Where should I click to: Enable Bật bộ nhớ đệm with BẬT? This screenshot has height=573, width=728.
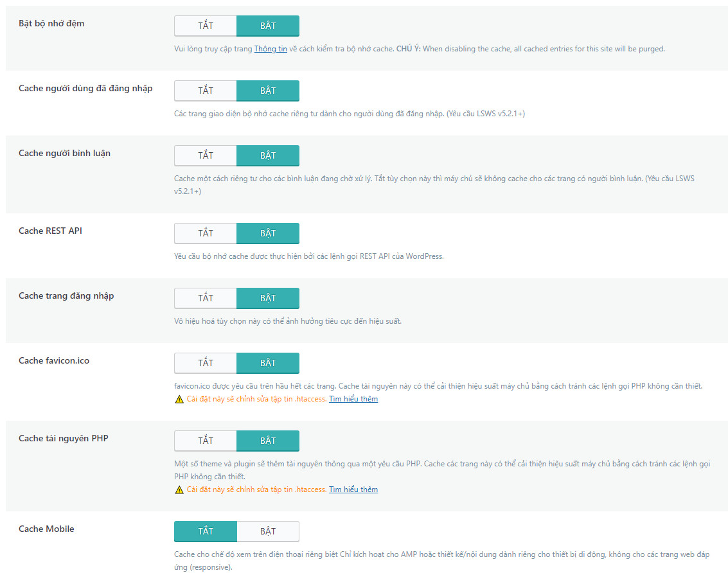[x=268, y=26]
